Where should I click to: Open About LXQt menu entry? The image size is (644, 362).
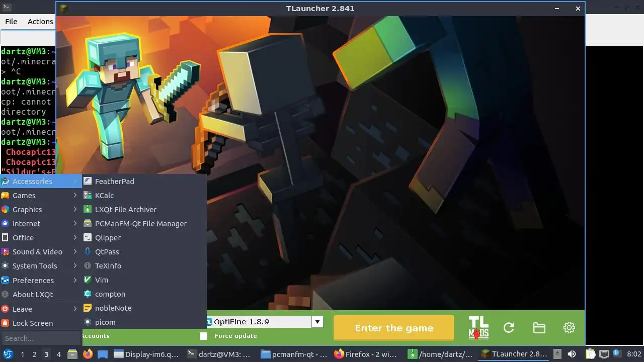point(41,294)
